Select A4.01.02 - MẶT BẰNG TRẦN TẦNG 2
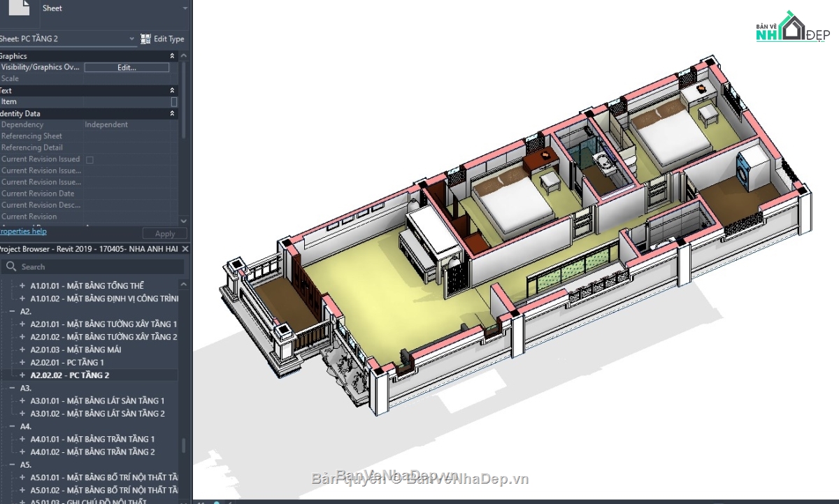 click(92, 452)
